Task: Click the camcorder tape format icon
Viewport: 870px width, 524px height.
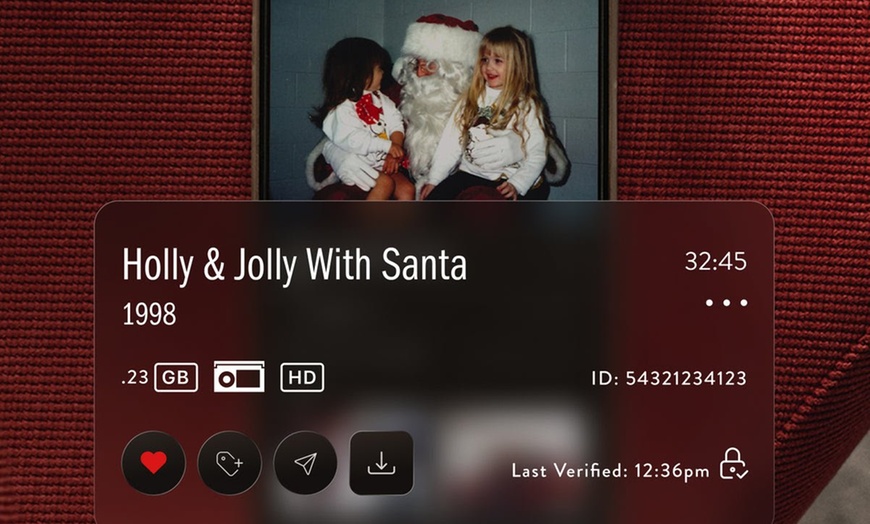Action: click(x=239, y=377)
